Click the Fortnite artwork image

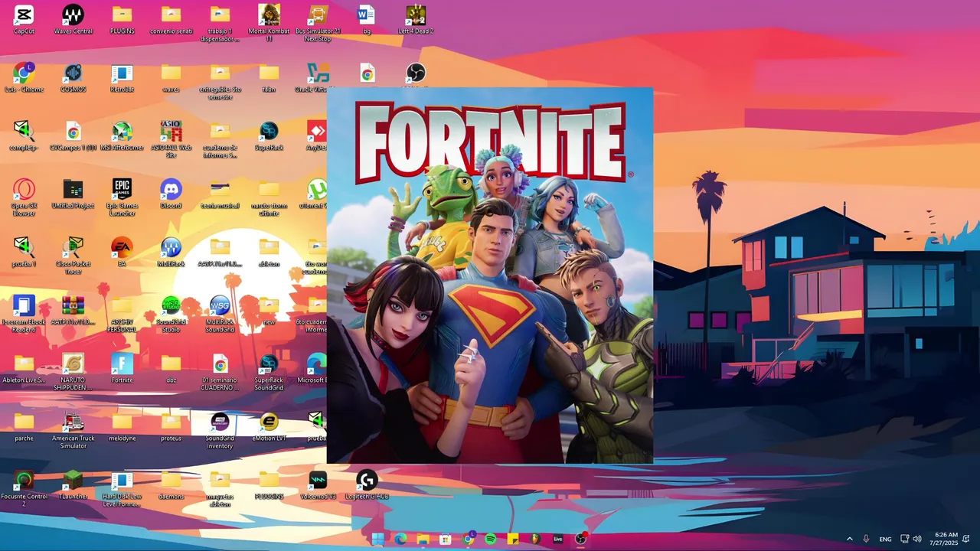(x=490, y=275)
